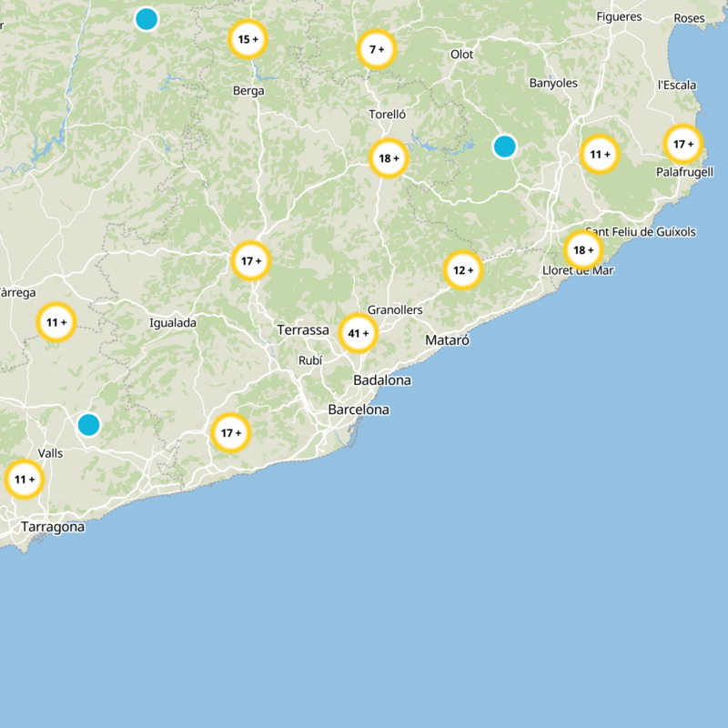Open the 7+ cluster marker near Olot
Image resolution: width=728 pixels, height=728 pixels.
click(377, 49)
